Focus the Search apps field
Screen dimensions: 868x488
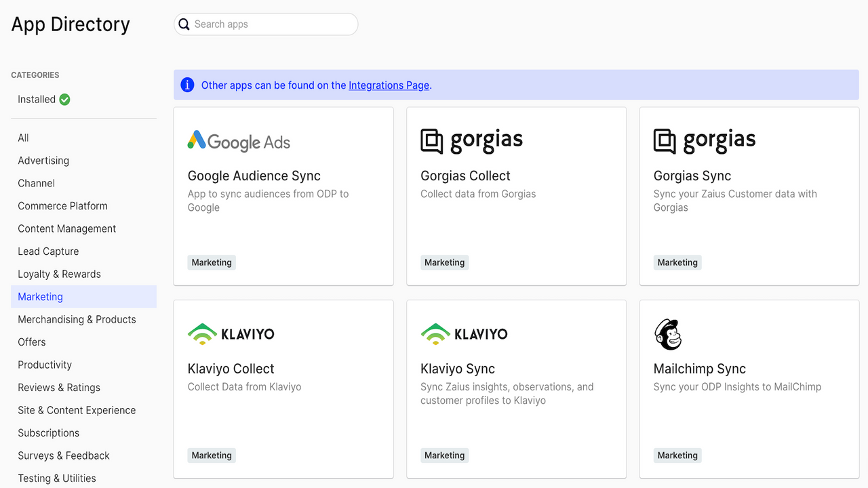point(266,24)
